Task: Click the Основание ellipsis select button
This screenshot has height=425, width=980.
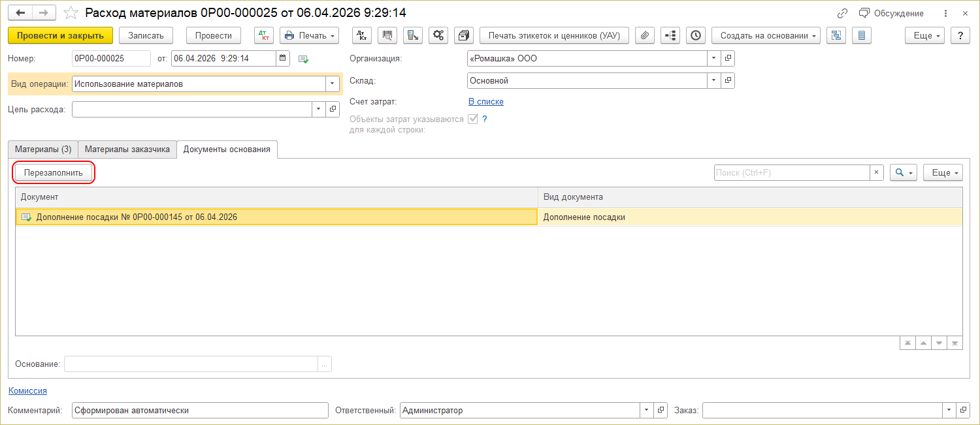Action: pyautogui.click(x=325, y=364)
